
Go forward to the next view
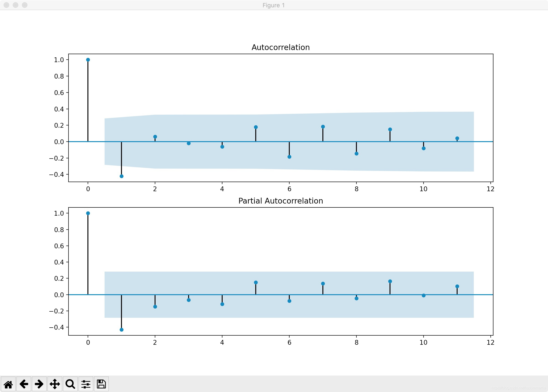(x=39, y=384)
